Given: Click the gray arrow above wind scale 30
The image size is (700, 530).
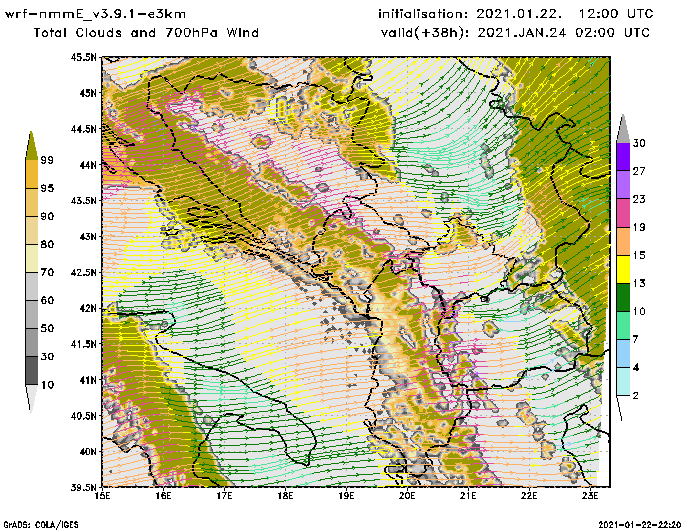Looking at the screenshot, I should pyautogui.click(x=623, y=130).
